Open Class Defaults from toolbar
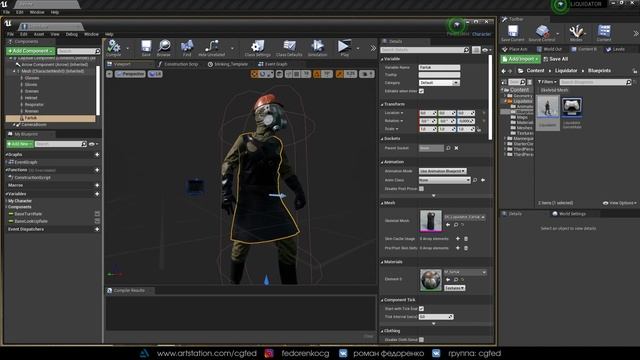This screenshot has width=640, height=360. point(289,48)
